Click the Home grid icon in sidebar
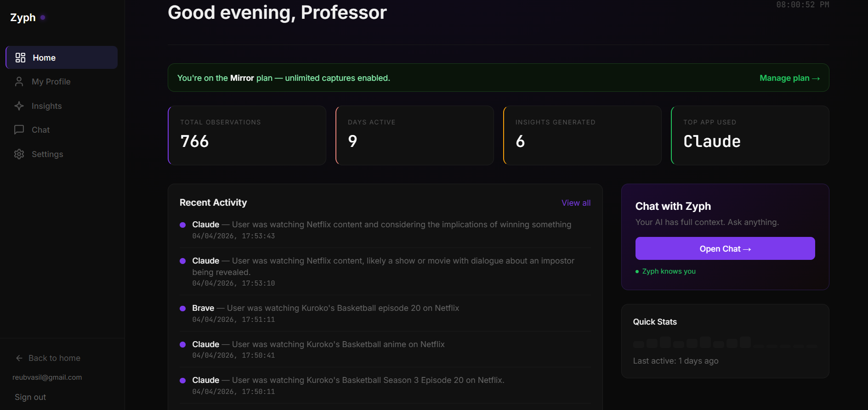The height and width of the screenshot is (410, 868). [x=20, y=57]
